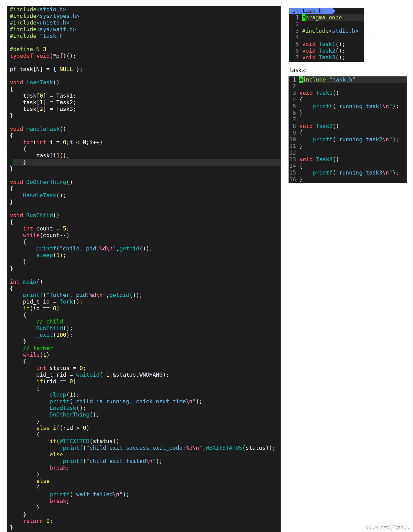Click the 'task[i]();' call line
The height and width of the screenshot is (532, 413).
[53, 156]
